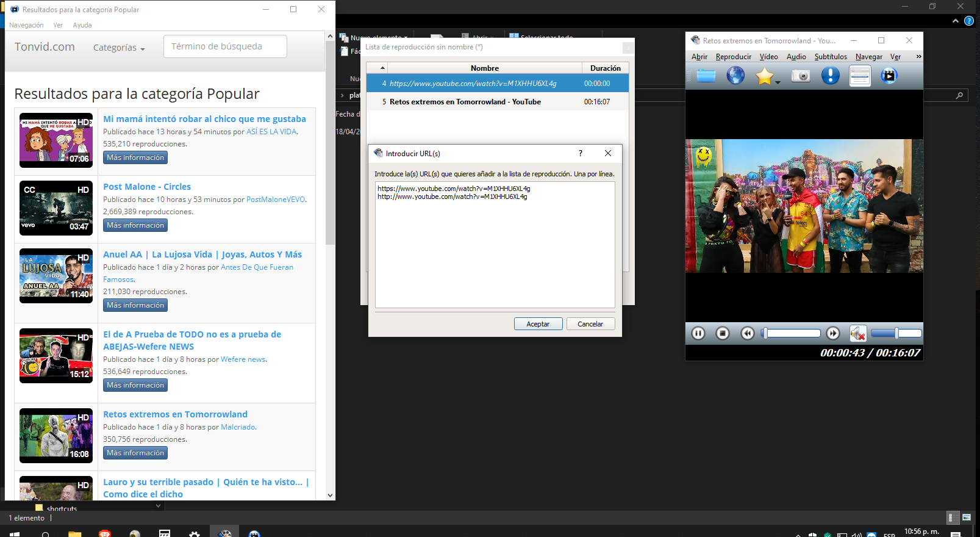Toggle the mute speaker icon in SMPlayer

[x=858, y=333]
